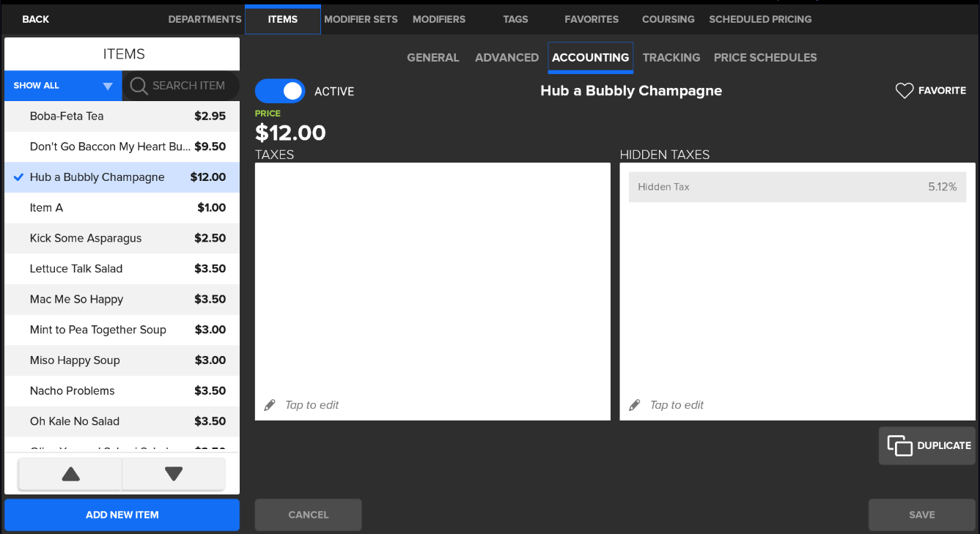Click the up arrow to scroll items list
The height and width of the screenshot is (534, 980).
(x=70, y=474)
